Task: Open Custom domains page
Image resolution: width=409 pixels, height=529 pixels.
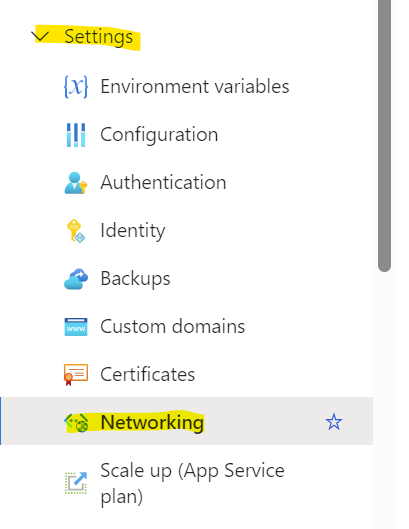Action: tap(187, 327)
